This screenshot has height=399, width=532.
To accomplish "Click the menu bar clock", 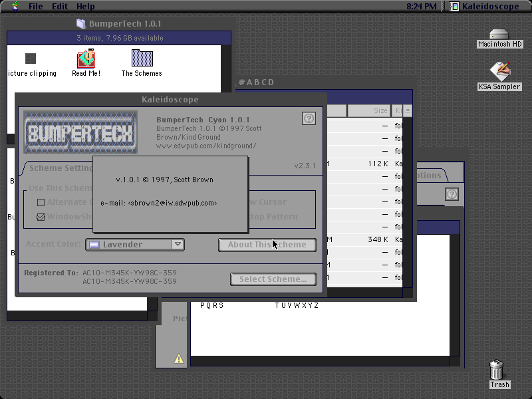I will tap(422, 6).
